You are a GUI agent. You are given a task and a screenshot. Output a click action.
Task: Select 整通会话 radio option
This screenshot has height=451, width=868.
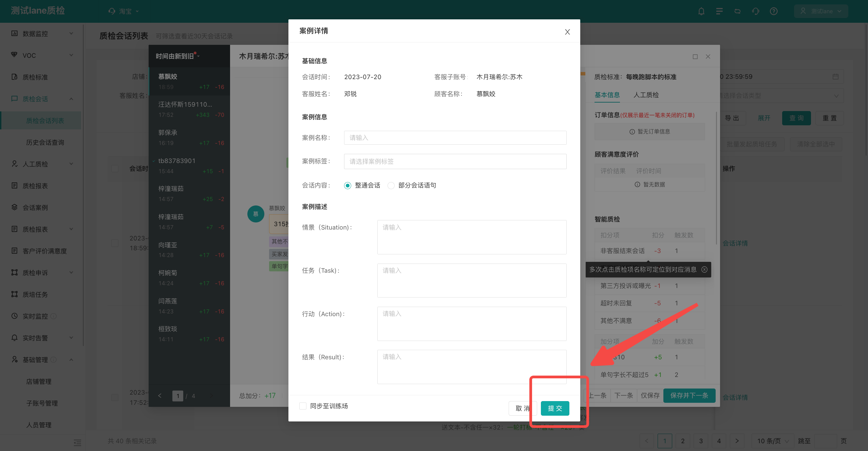pyautogui.click(x=347, y=185)
